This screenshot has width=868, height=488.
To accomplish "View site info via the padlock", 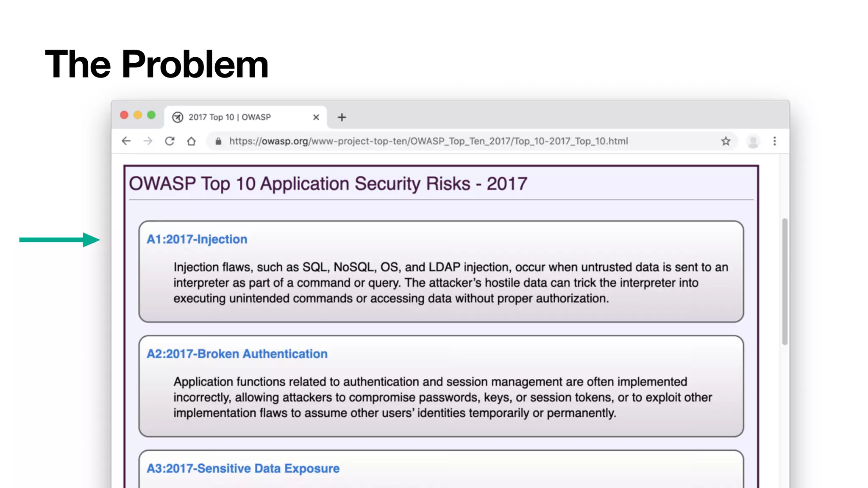I will click(x=218, y=141).
